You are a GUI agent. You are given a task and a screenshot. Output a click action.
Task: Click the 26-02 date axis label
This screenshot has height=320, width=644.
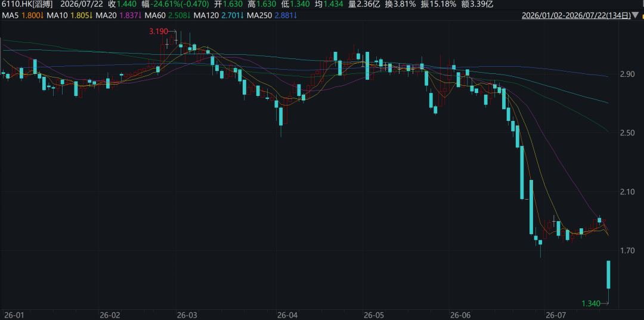coord(109,315)
